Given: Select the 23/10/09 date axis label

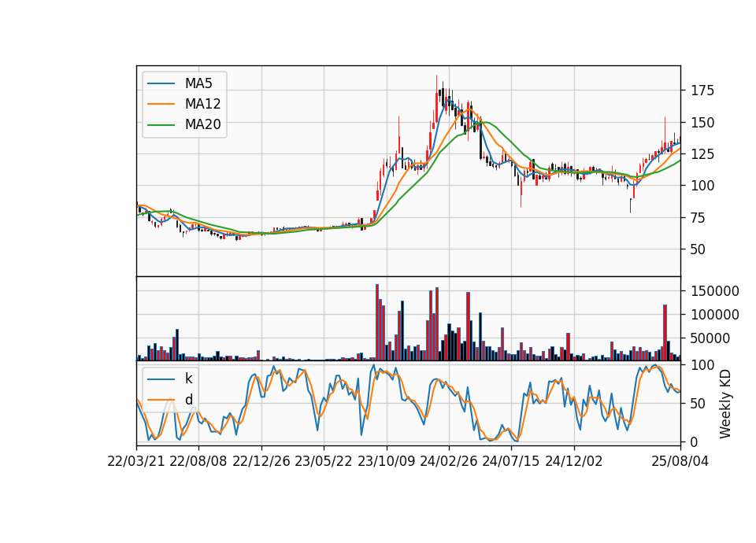Looking at the screenshot, I should [386, 462].
